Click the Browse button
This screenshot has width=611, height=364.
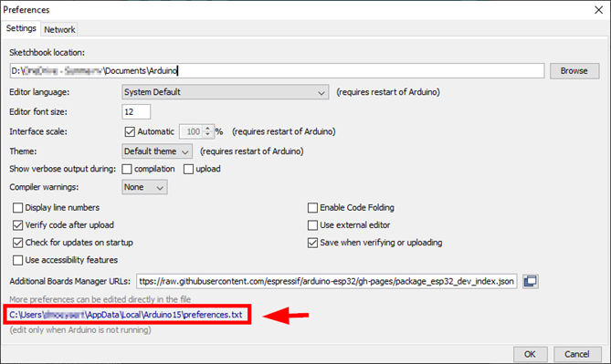click(574, 71)
